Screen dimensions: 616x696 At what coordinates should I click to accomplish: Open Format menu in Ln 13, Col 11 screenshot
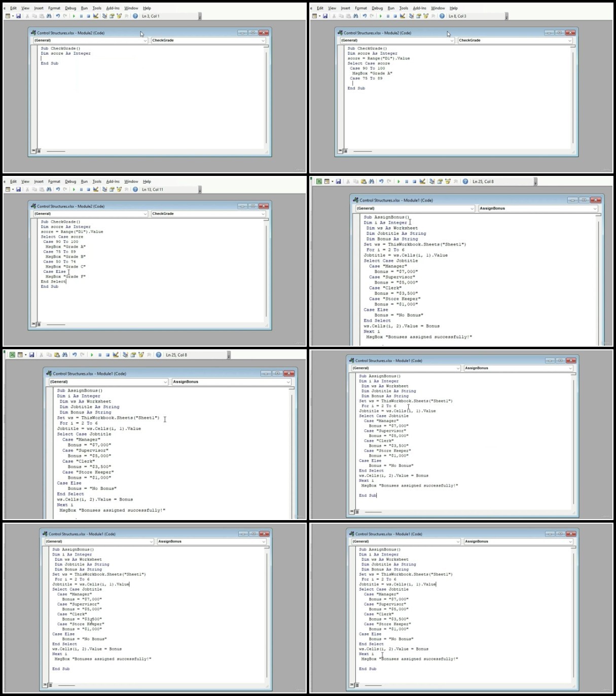coord(54,181)
